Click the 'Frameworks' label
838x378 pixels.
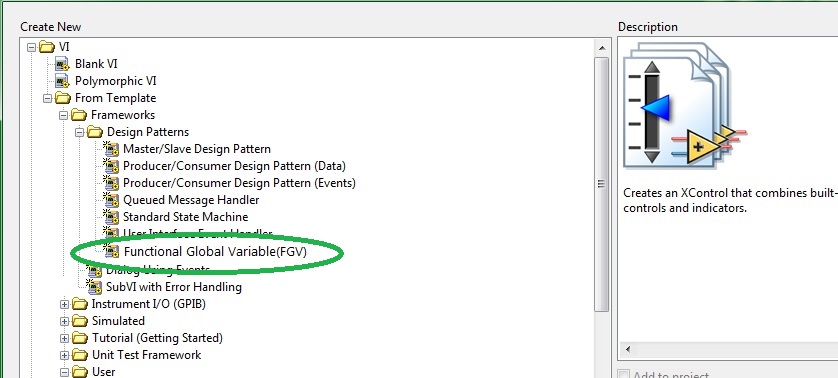click(x=123, y=115)
